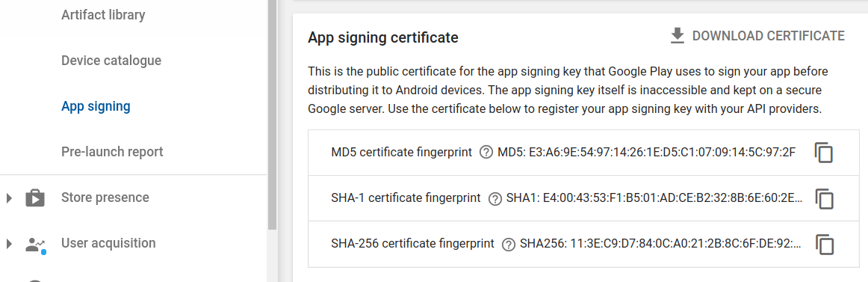Copy the SHA-1 certificate fingerprint
This screenshot has width=868, height=282.
(x=824, y=198)
